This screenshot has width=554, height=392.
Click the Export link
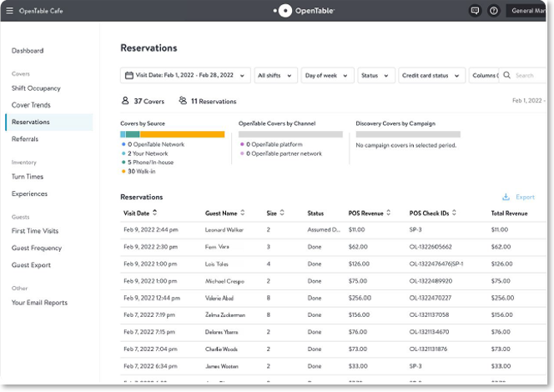click(525, 198)
